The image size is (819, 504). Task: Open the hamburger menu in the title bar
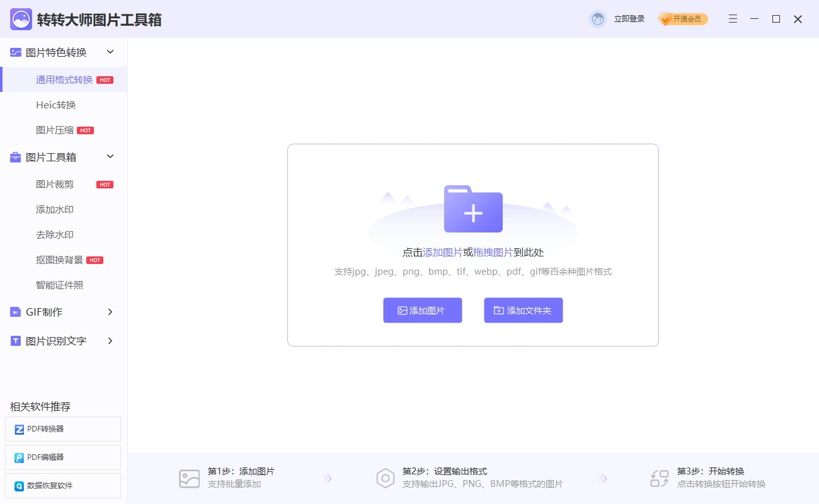[733, 19]
